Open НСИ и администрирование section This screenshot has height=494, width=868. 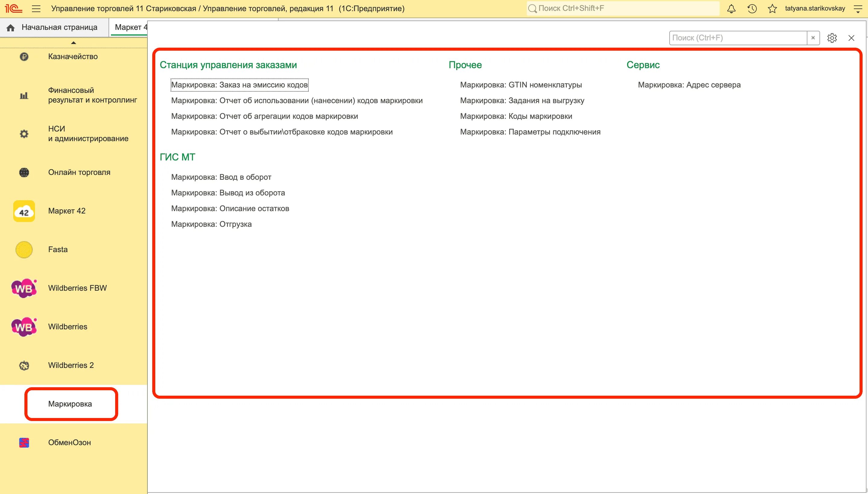click(x=88, y=134)
